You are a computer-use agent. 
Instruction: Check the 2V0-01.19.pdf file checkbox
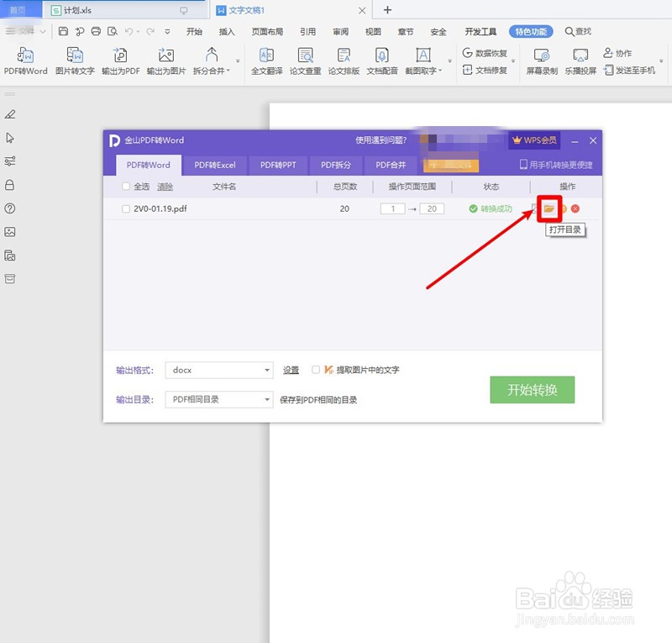[x=126, y=209]
